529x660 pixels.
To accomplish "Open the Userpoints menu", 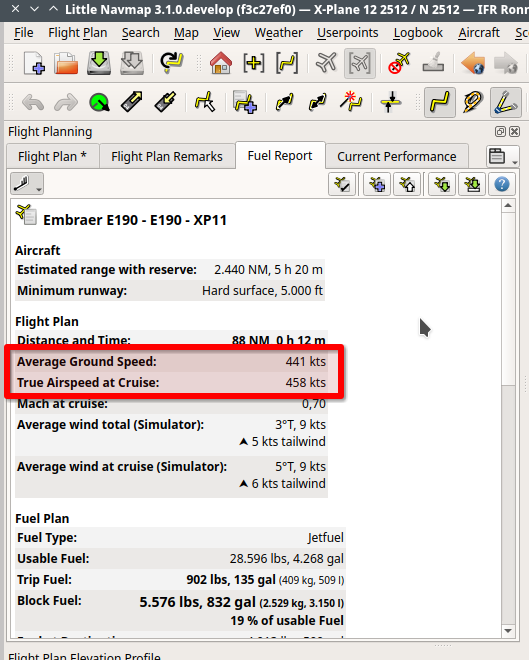I will (348, 33).
